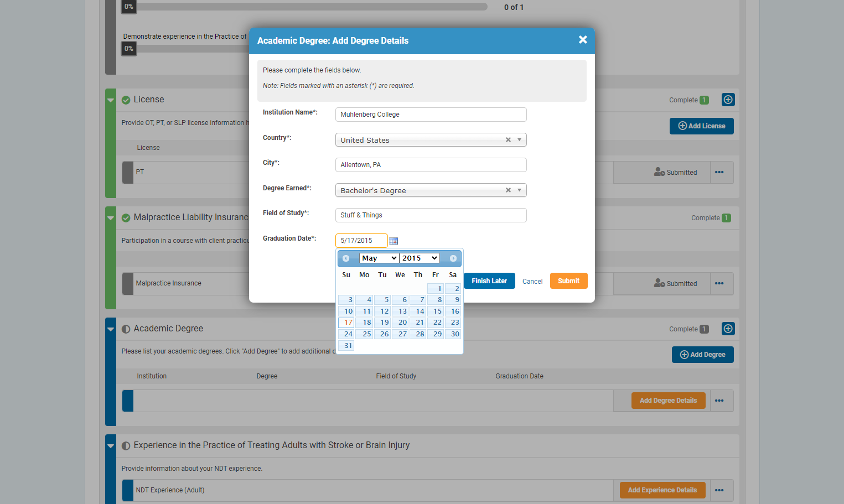The image size is (844, 504).
Task: Open more options for Malpractice Insurance row
Action: point(719,284)
